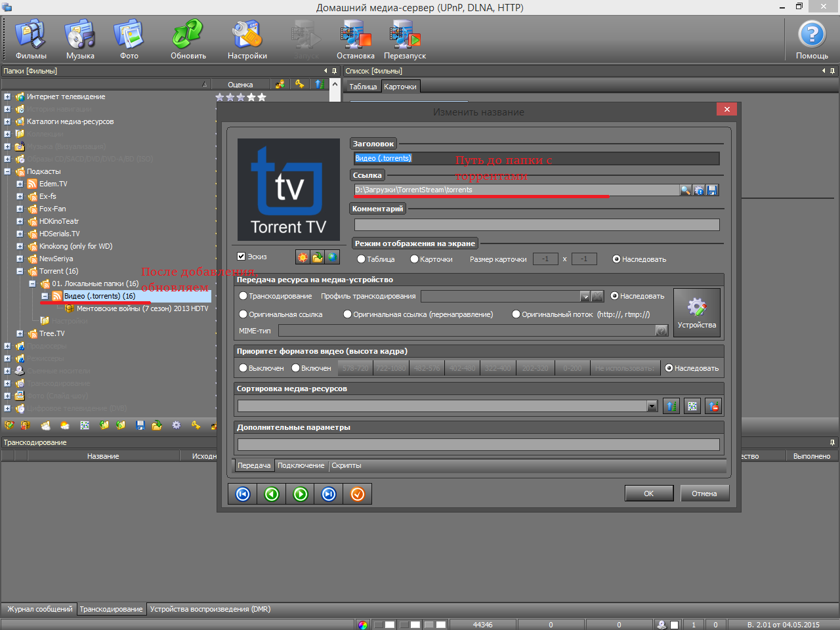Switch to the Подключение tab

301,466
